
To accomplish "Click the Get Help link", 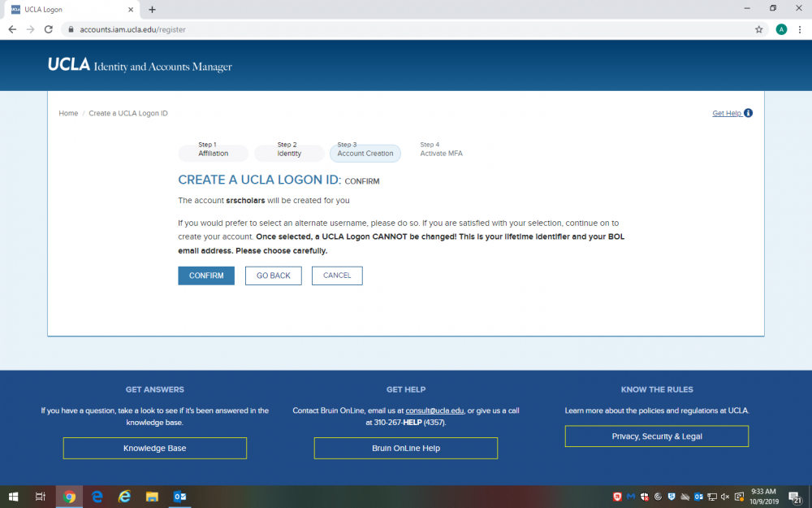I will [x=727, y=113].
